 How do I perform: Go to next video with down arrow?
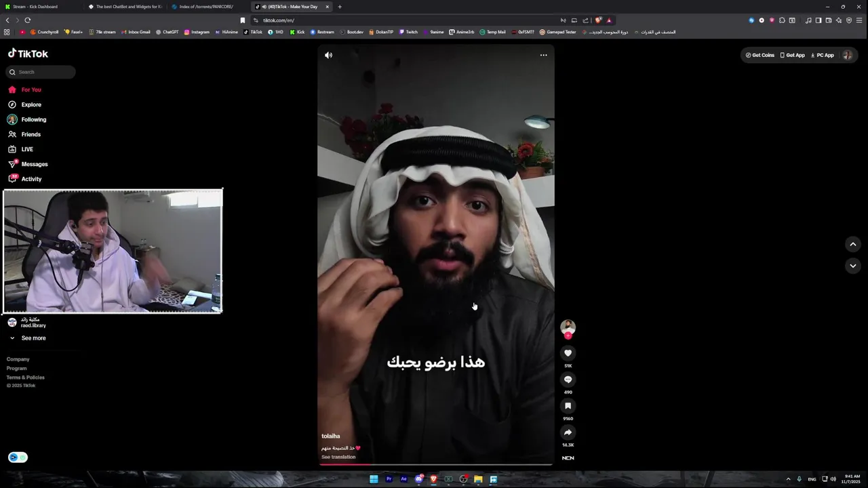click(853, 266)
